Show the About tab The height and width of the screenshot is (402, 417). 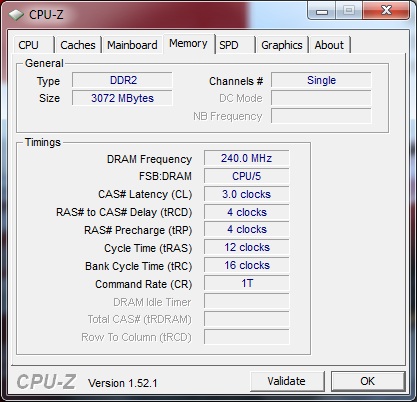coord(329,45)
